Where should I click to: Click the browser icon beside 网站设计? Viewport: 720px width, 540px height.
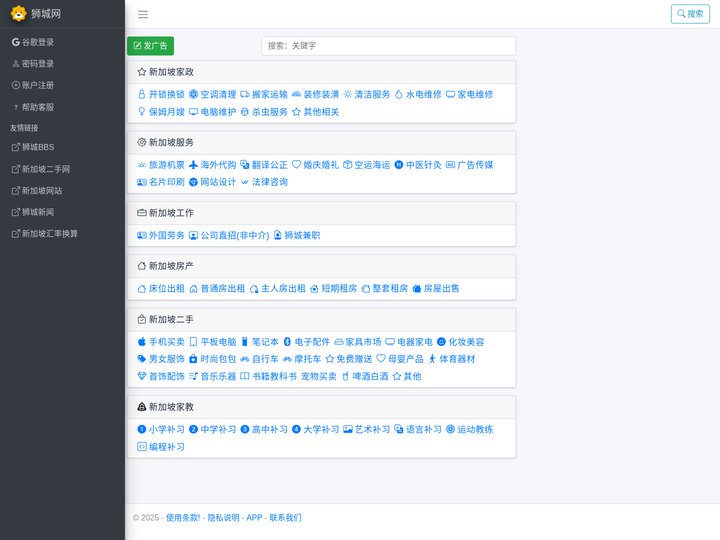pos(193,182)
